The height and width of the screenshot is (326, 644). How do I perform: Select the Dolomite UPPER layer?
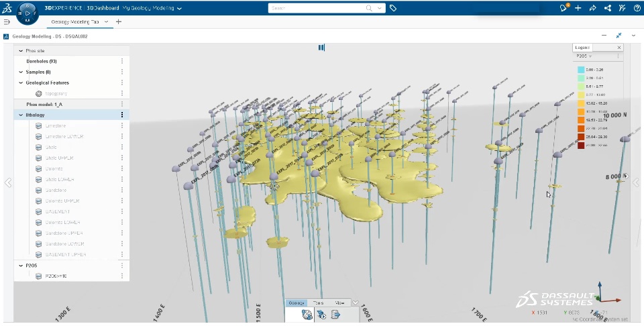(62, 201)
